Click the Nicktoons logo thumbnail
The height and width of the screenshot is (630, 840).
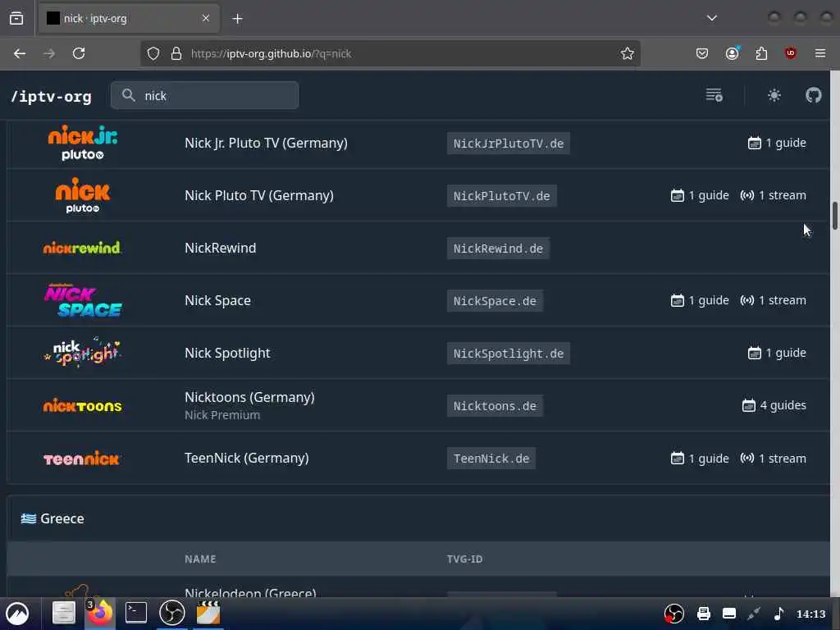click(83, 405)
